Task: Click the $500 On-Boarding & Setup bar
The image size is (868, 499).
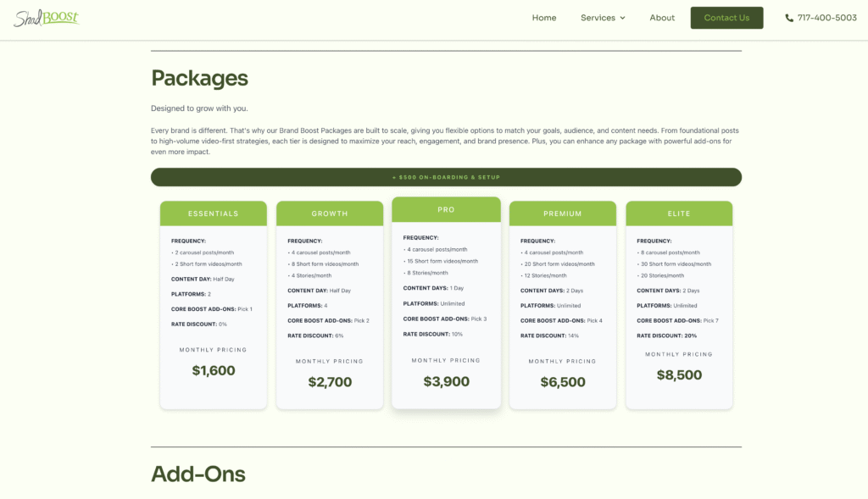Action: 446,177
